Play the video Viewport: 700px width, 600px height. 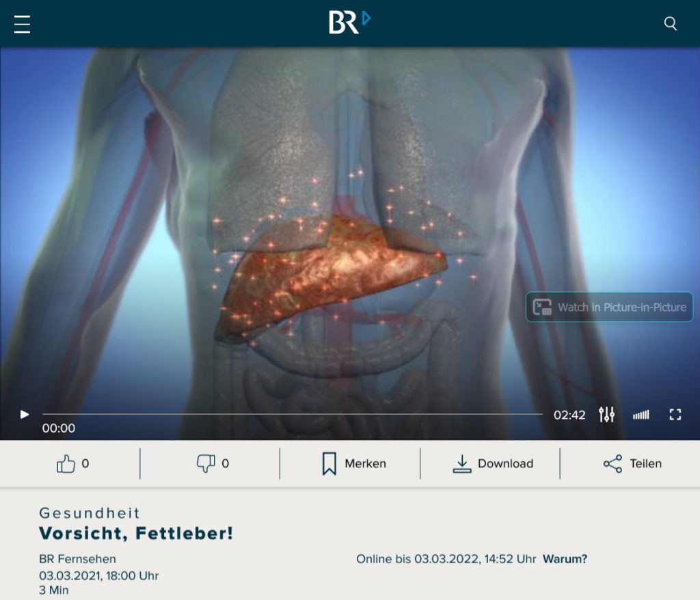25,415
